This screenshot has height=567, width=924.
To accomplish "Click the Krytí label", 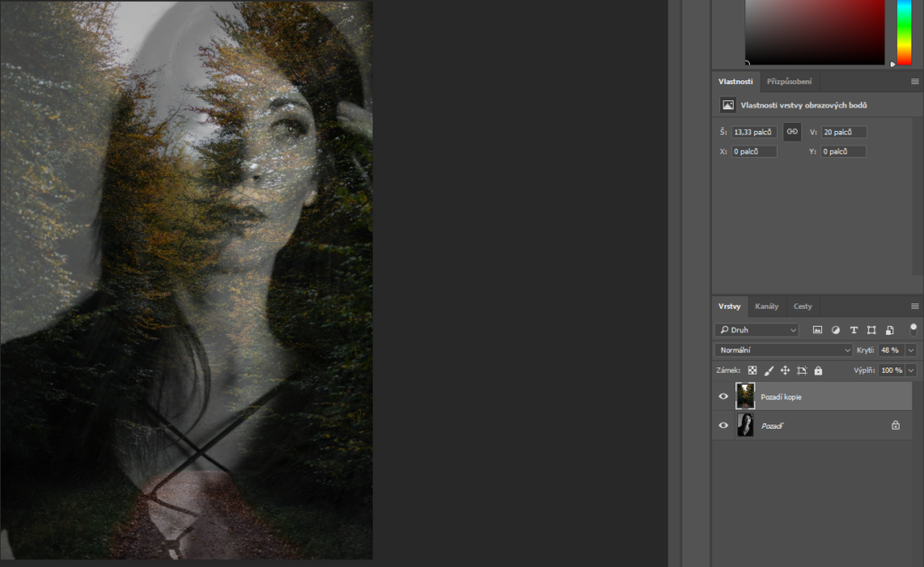I will [x=865, y=350].
